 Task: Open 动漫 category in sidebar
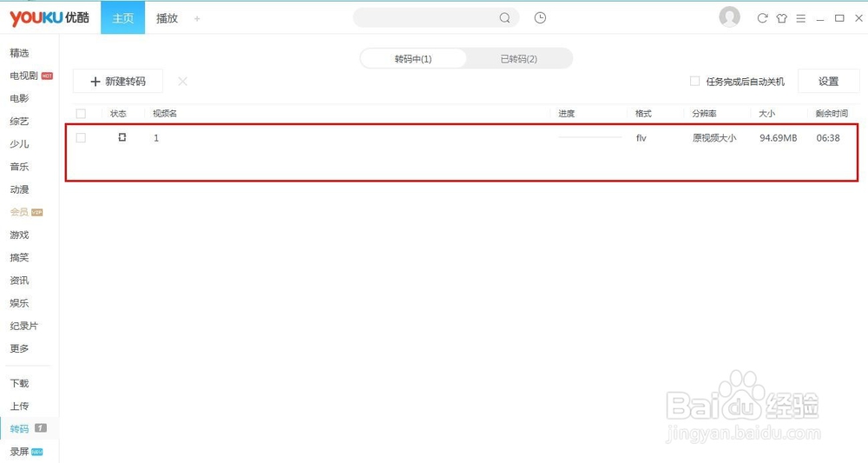[x=19, y=189]
